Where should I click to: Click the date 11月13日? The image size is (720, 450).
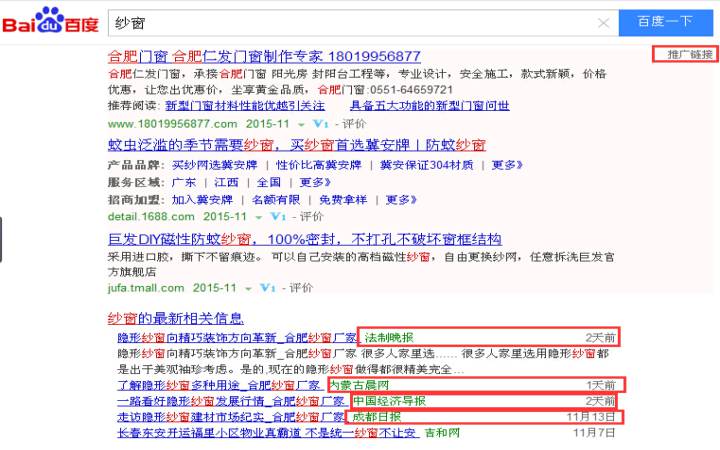(591, 416)
